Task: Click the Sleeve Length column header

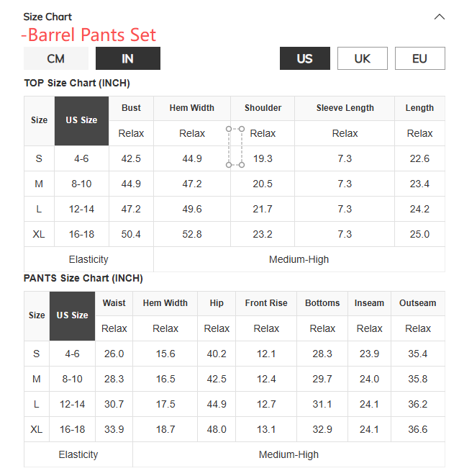Action: tap(345, 108)
